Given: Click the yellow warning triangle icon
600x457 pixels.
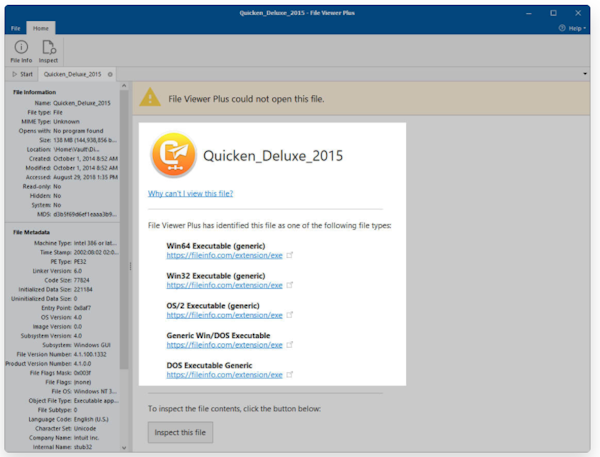Looking at the screenshot, I should 150,97.
